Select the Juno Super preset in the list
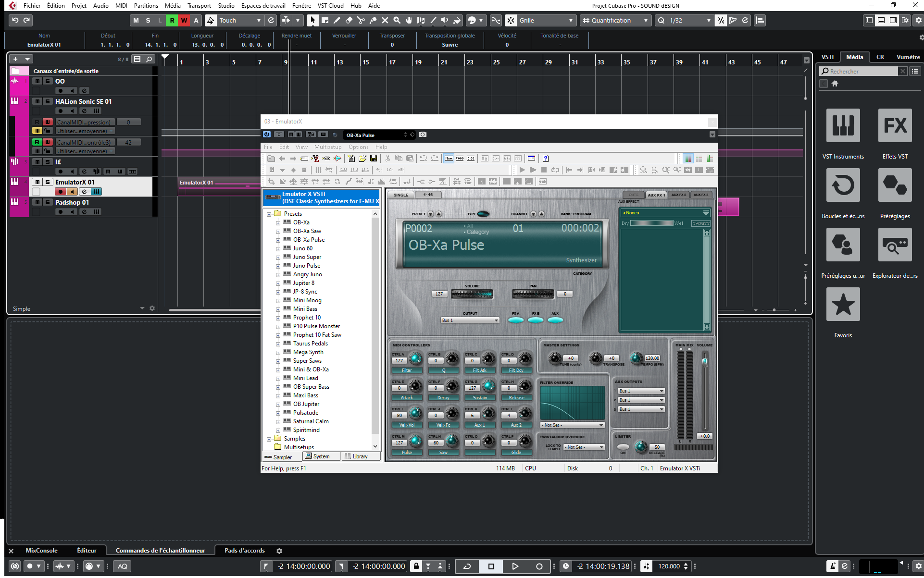 click(x=308, y=257)
